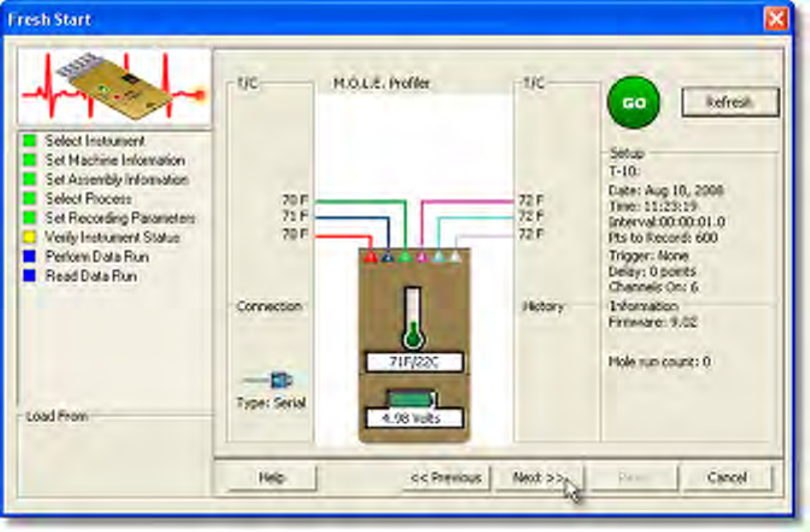The width and height of the screenshot is (810, 532).
Task: Click the red channel connector triangle
Action: tap(370, 256)
